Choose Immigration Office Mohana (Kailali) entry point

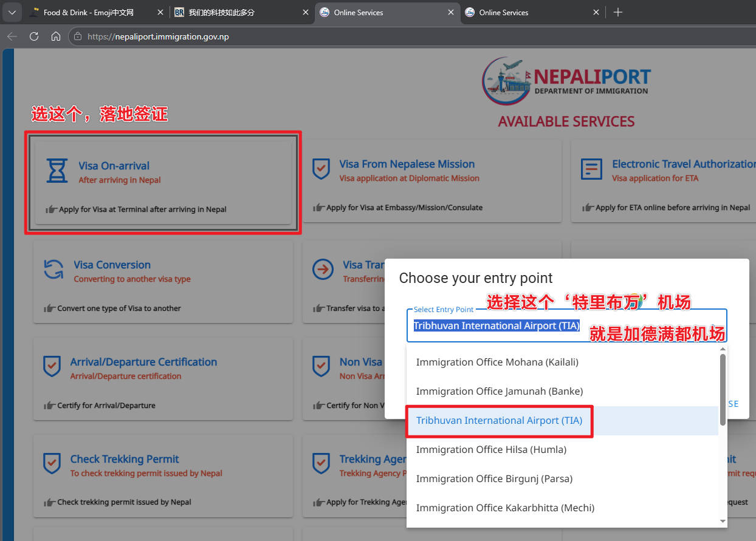click(497, 362)
